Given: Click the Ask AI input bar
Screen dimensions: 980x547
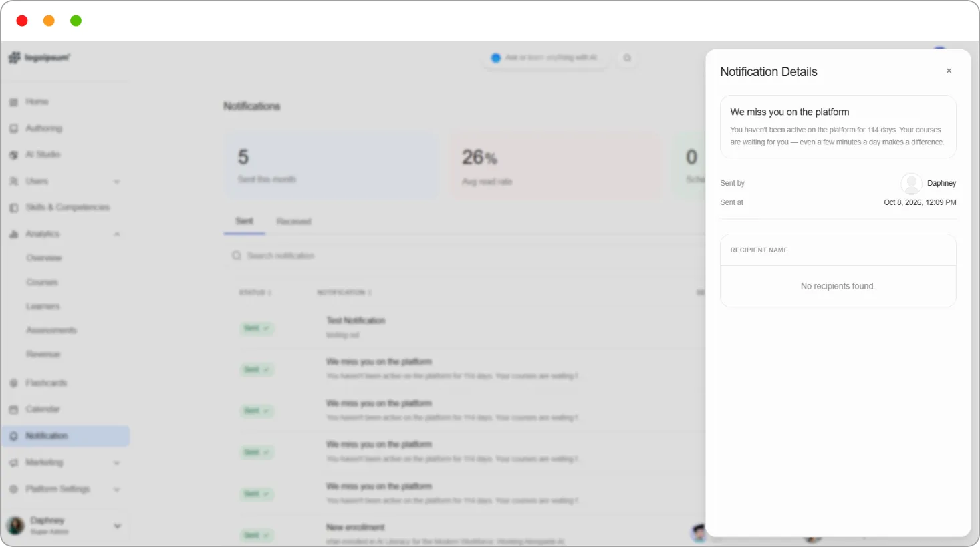Looking at the screenshot, I should point(545,58).
